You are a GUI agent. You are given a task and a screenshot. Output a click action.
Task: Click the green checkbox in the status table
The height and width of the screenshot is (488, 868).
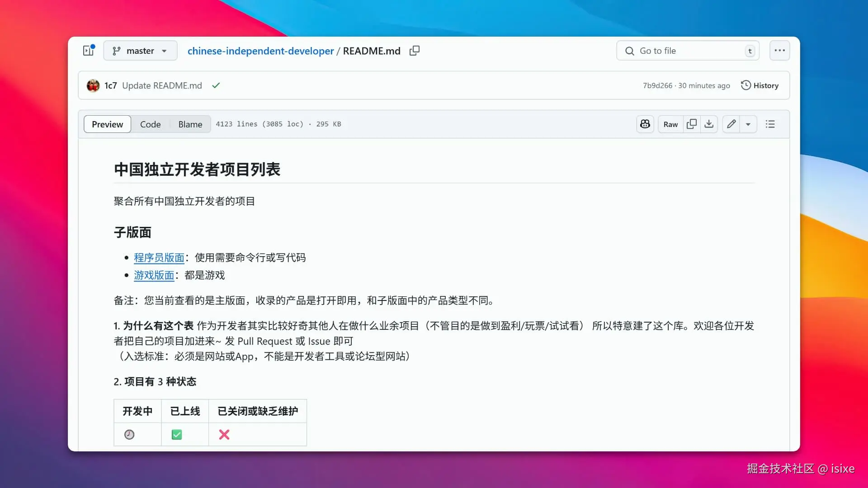coord(176,434)
